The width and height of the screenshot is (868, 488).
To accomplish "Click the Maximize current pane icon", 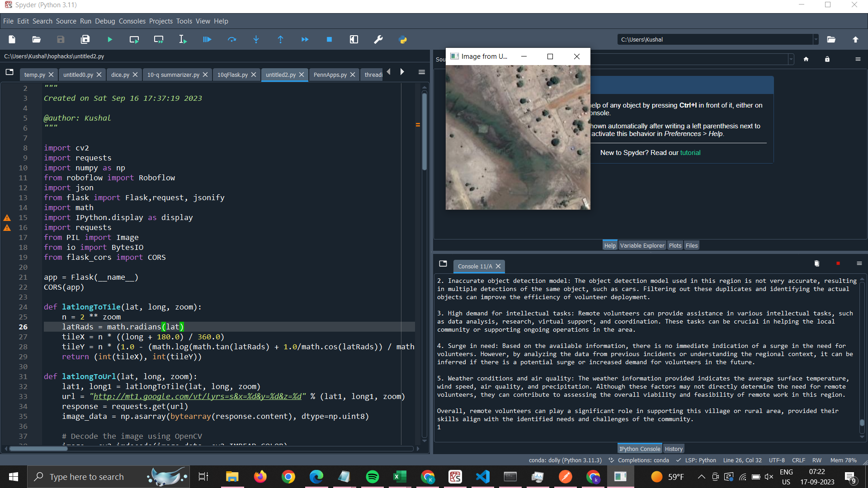I will point(354,40).
